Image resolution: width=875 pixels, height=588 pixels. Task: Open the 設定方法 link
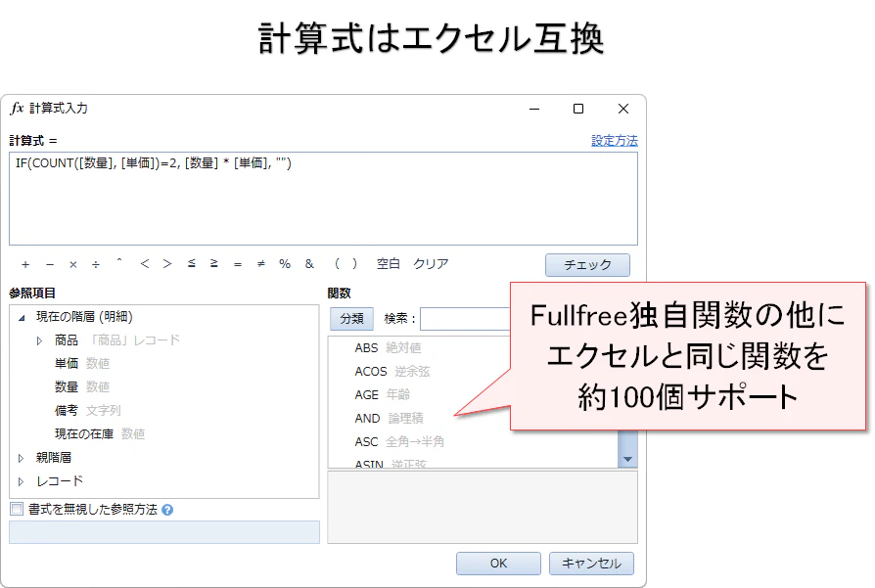pyautogui.click(x=613, y=139)
